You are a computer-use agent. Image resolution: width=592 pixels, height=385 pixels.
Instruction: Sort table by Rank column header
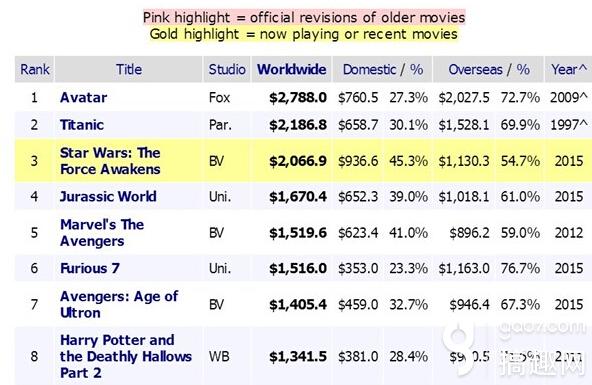tap(35, 69)
